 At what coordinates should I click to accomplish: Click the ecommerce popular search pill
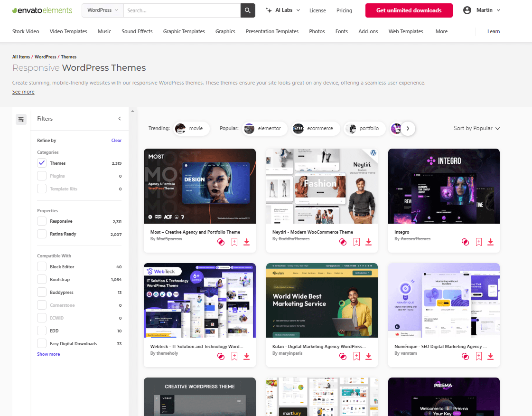(316, 128)
